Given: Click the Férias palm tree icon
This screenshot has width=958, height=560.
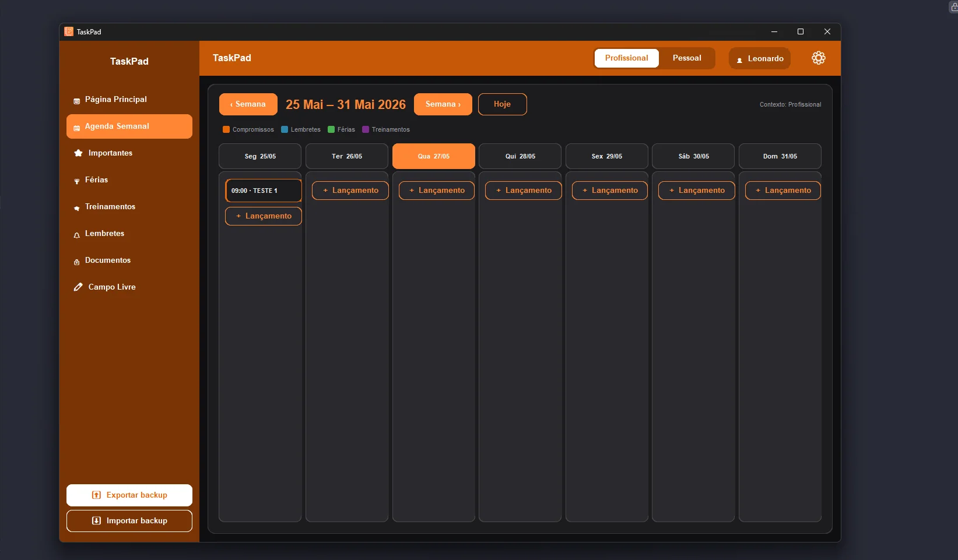Looking at the screenshot, I should coord(76,181).
